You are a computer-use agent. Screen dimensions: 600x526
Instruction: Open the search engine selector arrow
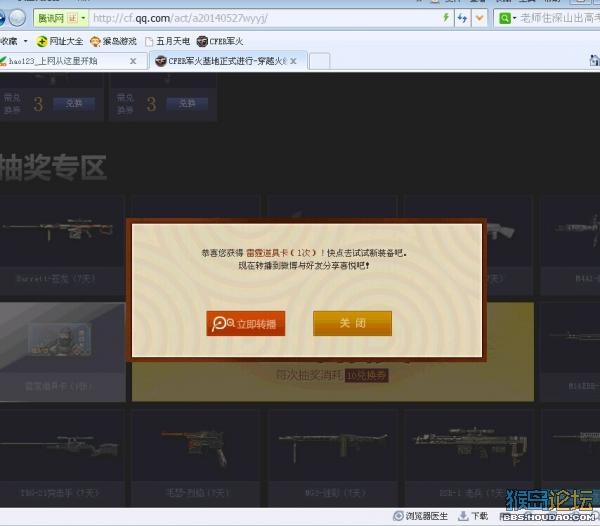[514, 18]
